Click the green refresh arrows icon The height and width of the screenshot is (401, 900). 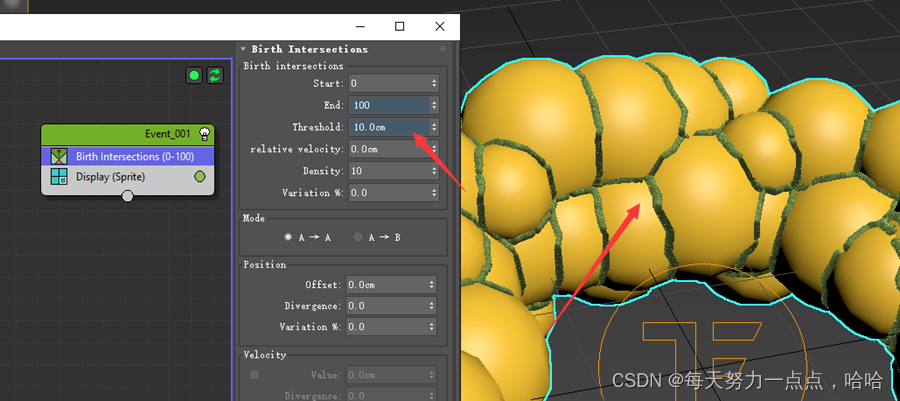point(215,75)
